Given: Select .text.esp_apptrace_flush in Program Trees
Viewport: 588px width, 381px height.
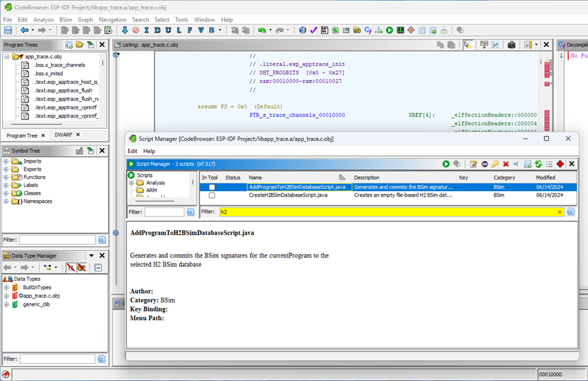Looking at the screenshot, I should (63, 90).
